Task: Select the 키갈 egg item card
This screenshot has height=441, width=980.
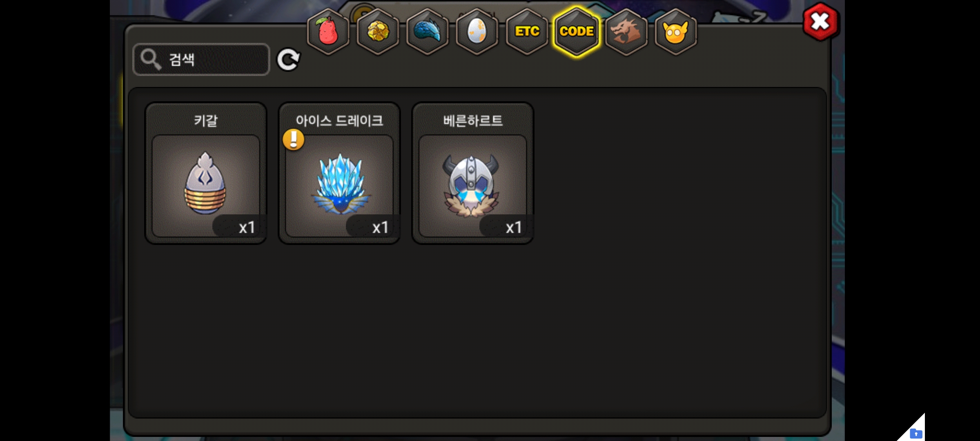Action: pos(206,173)
